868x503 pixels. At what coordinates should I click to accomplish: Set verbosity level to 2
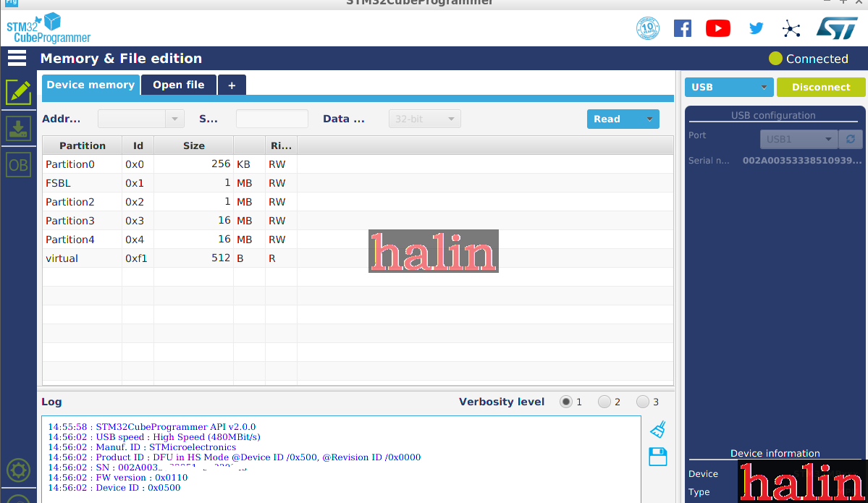pyautogui.click(x=604, y=402)
